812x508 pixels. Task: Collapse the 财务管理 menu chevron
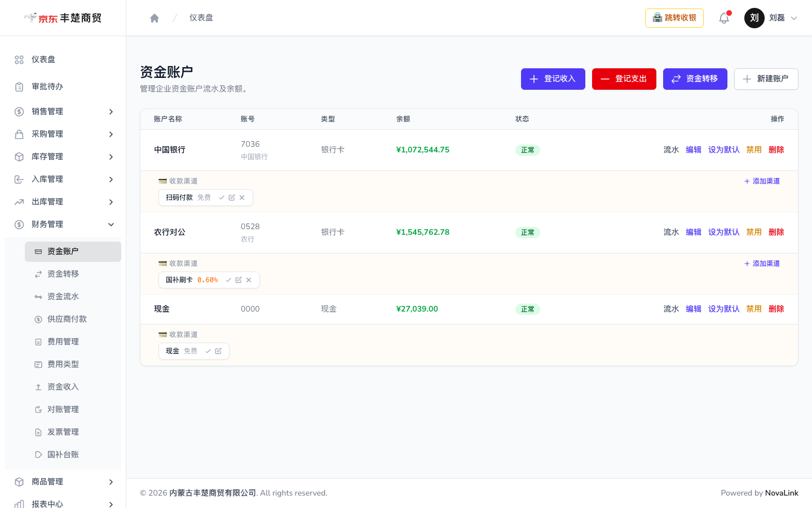111,225
